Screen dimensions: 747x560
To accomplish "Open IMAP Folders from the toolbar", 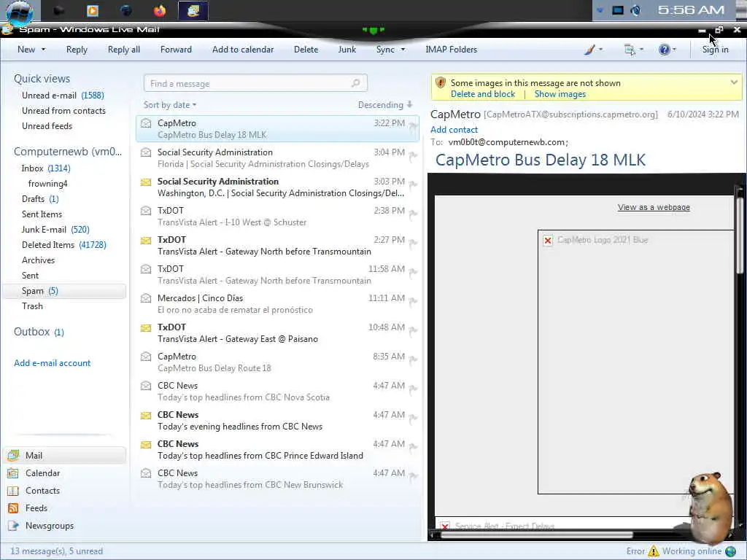I will click(x=451, y=50).
